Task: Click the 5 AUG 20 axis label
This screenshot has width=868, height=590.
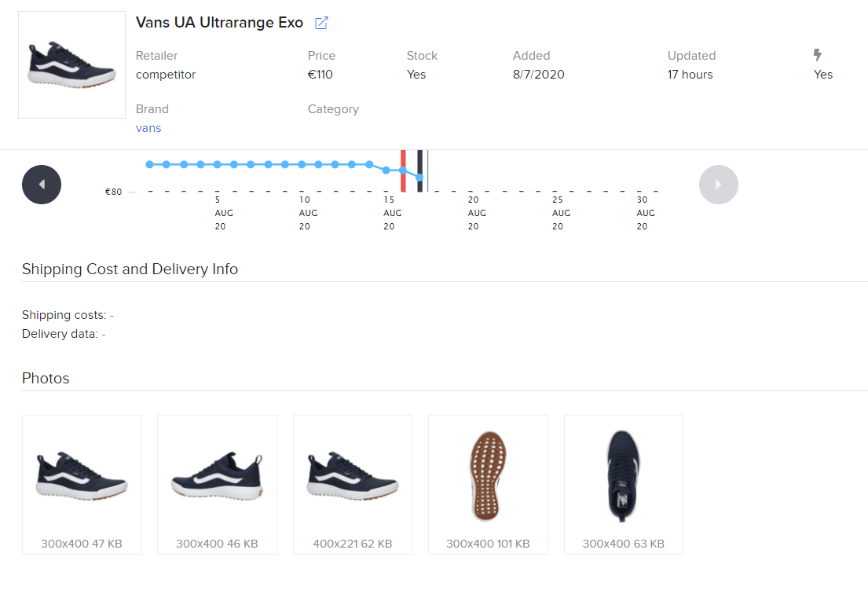Action: [x=223, y=213]
